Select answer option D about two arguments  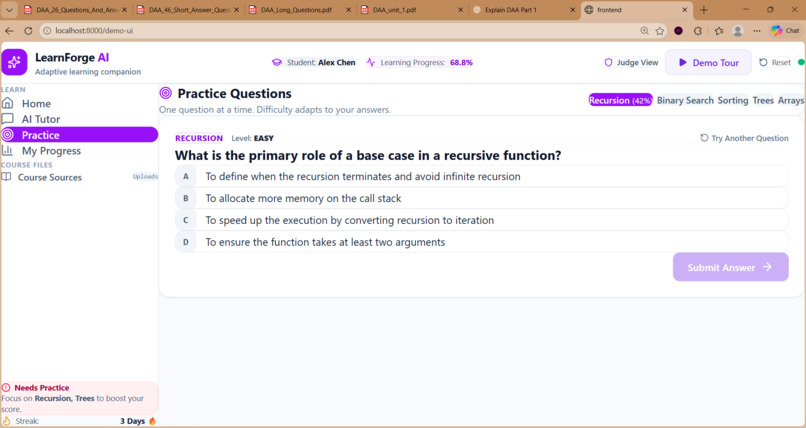481,242
